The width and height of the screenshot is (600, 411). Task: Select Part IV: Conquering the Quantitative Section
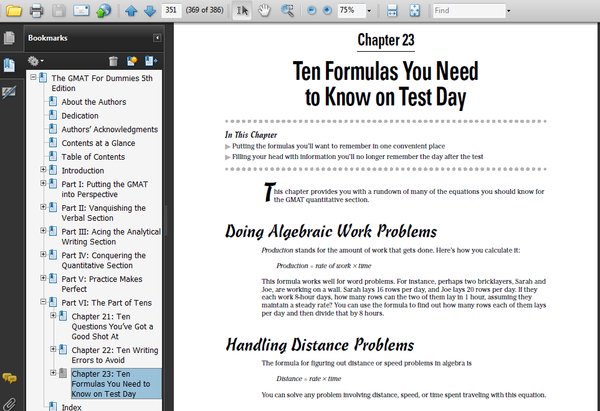[x=103, y=260]
